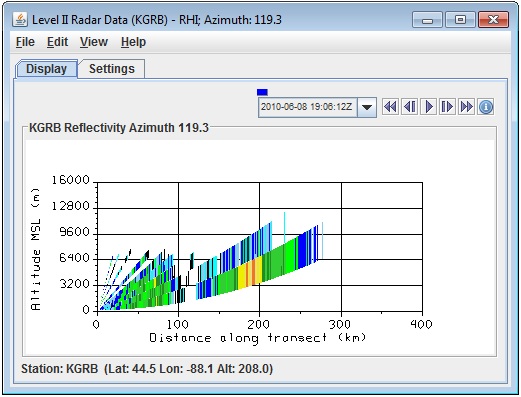Click the 400 distance axis value

pos(421,324)
